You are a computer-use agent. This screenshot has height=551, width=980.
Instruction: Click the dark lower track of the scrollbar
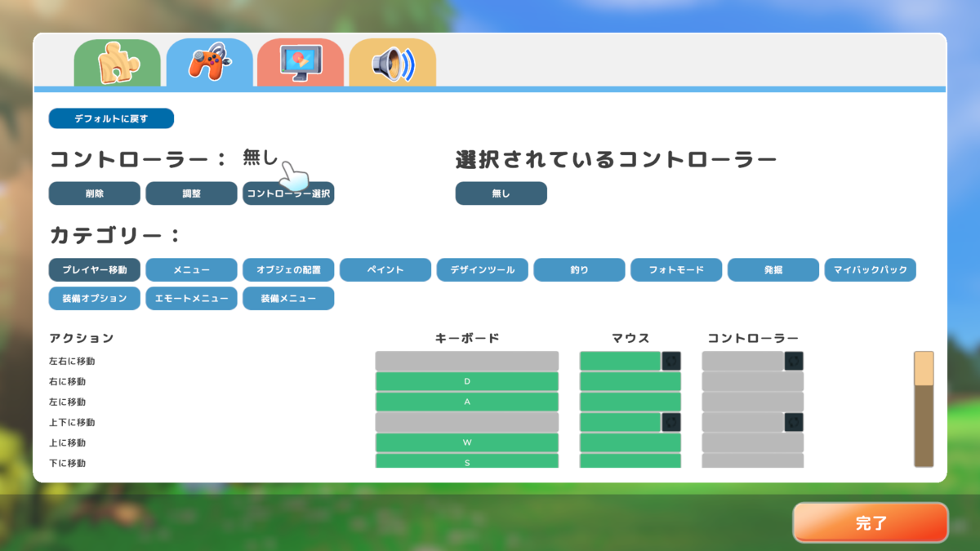coord(924,426)
